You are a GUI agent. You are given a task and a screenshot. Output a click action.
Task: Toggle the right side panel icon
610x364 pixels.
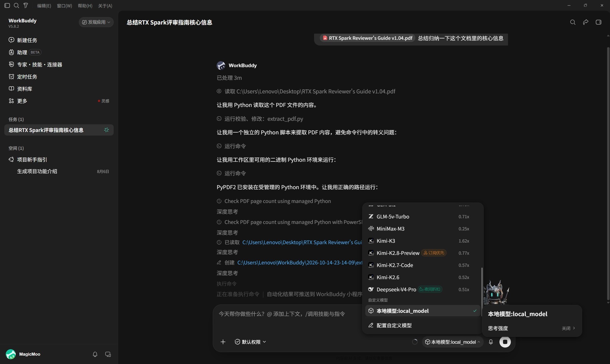pyautogui.click(x=598, y=22)
